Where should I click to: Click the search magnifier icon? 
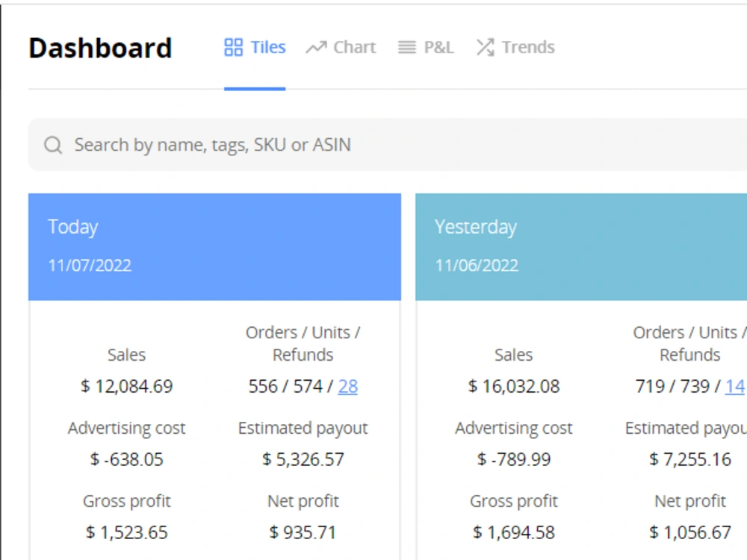(53, 145)
